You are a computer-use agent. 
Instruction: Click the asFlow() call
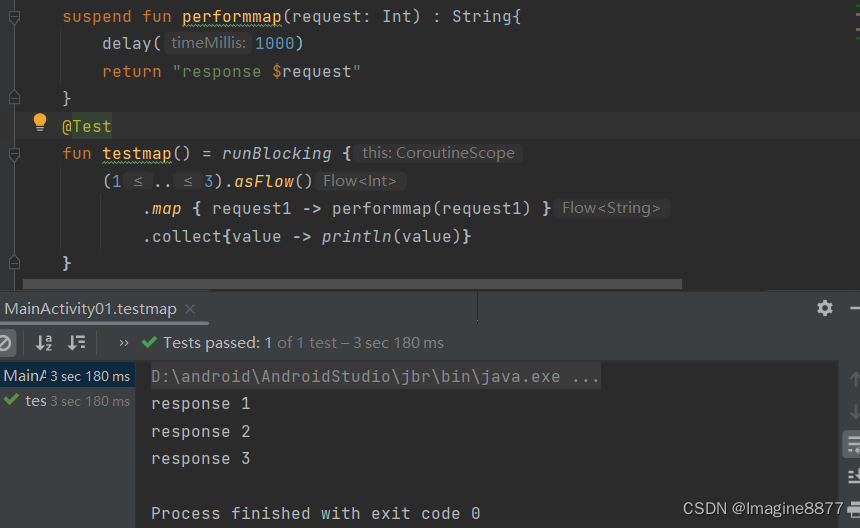(273, 181)
